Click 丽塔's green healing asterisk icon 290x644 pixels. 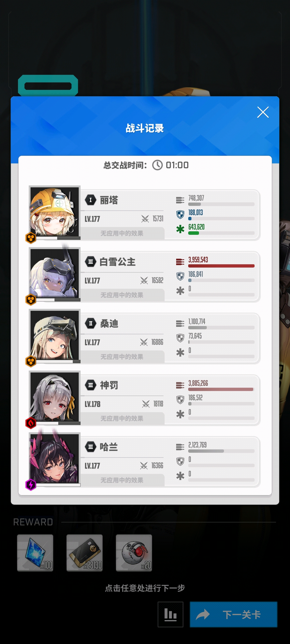pyautogui.click(x=180, y=229)
